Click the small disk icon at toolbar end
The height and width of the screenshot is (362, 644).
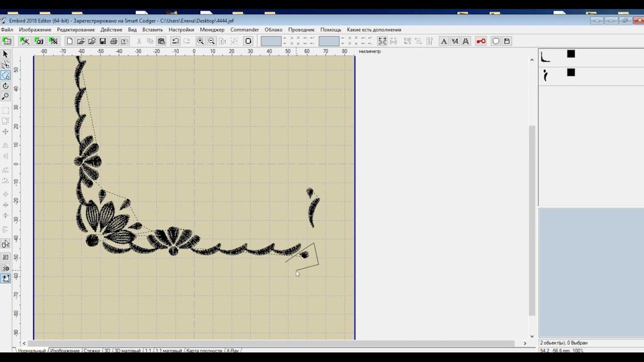pyautogui.click(x=507, y=41)
